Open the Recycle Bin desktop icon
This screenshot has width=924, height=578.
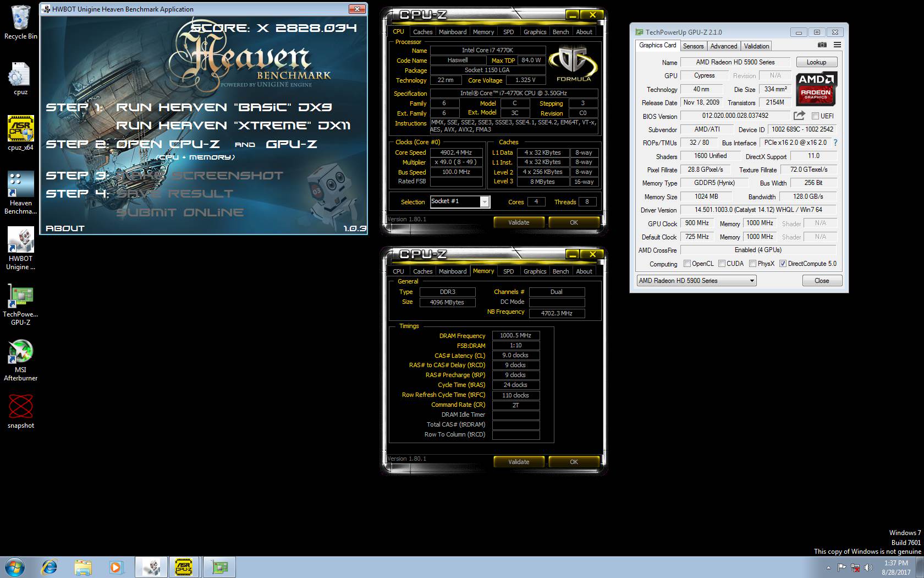pos(20,23)
